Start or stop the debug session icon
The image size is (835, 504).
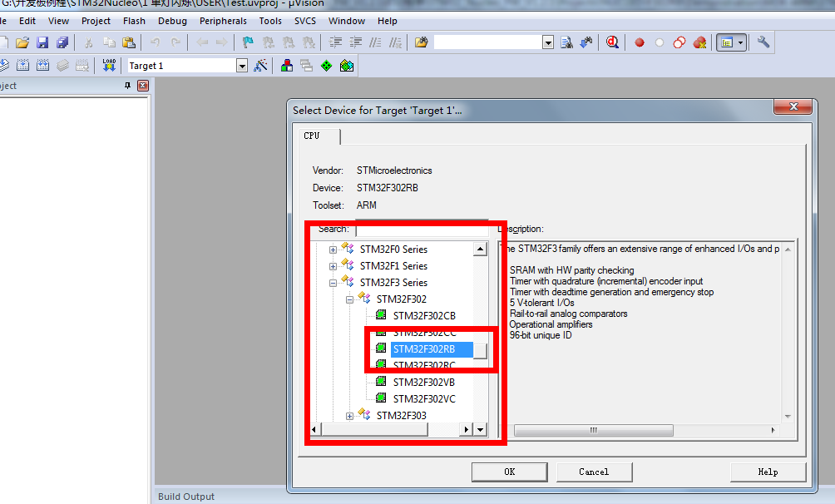pos(612,42)
